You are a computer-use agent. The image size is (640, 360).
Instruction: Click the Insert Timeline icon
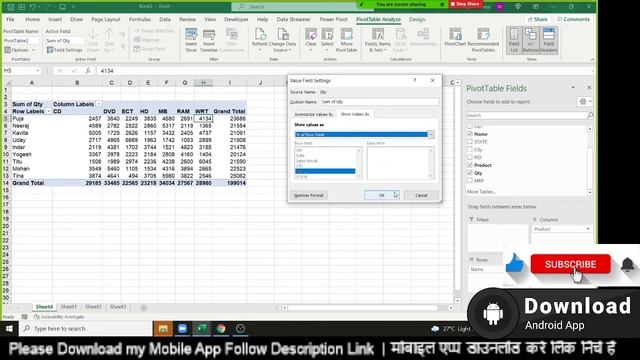click(209, 40)
